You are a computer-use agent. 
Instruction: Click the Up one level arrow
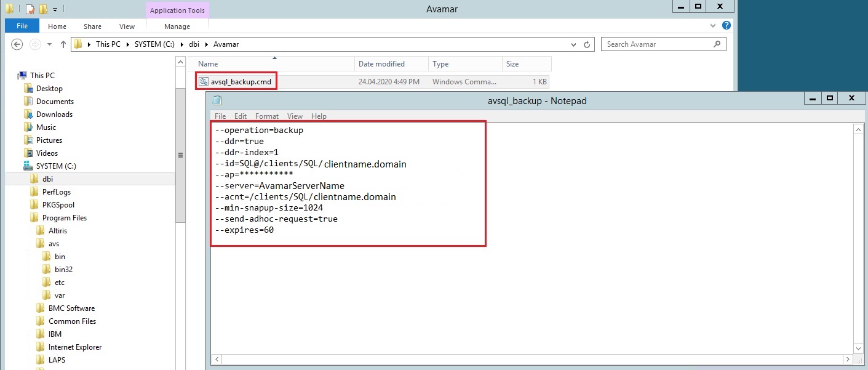(x=63, y=44)
